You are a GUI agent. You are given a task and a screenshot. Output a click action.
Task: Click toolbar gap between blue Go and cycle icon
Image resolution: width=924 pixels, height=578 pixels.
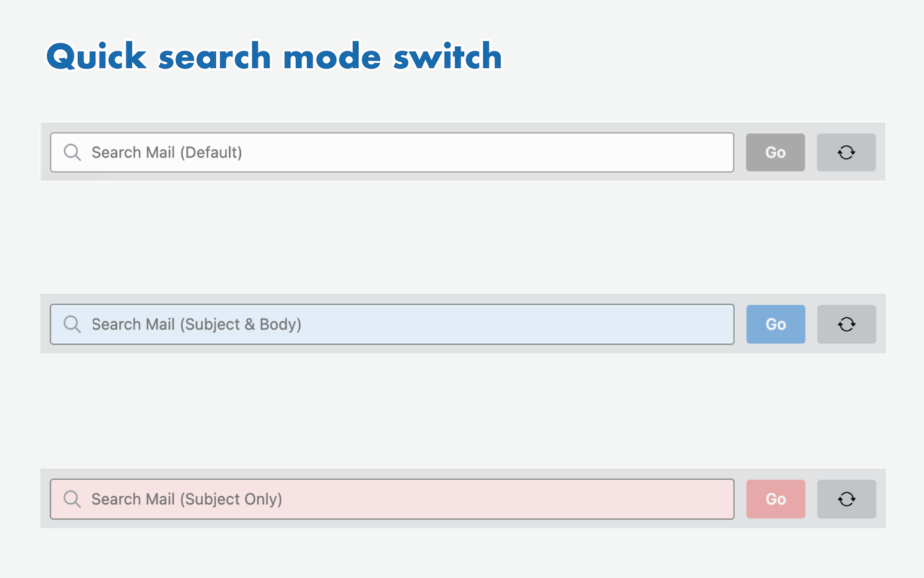click(811, 324)
